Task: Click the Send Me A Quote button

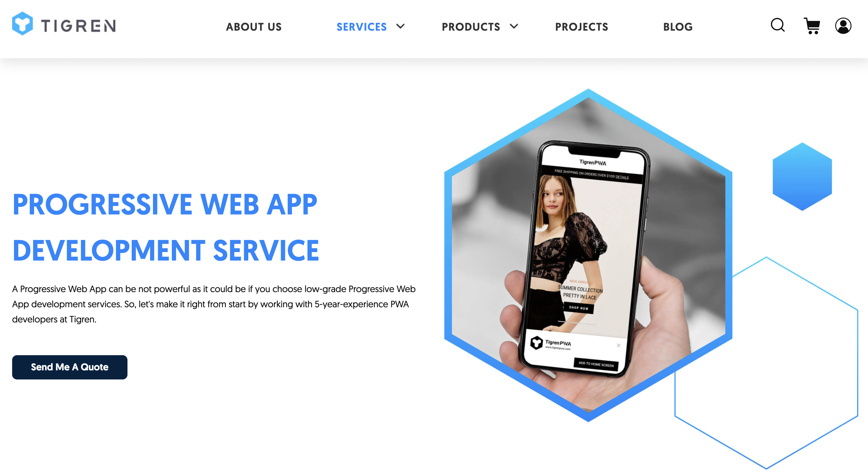Action: point(70,367)
